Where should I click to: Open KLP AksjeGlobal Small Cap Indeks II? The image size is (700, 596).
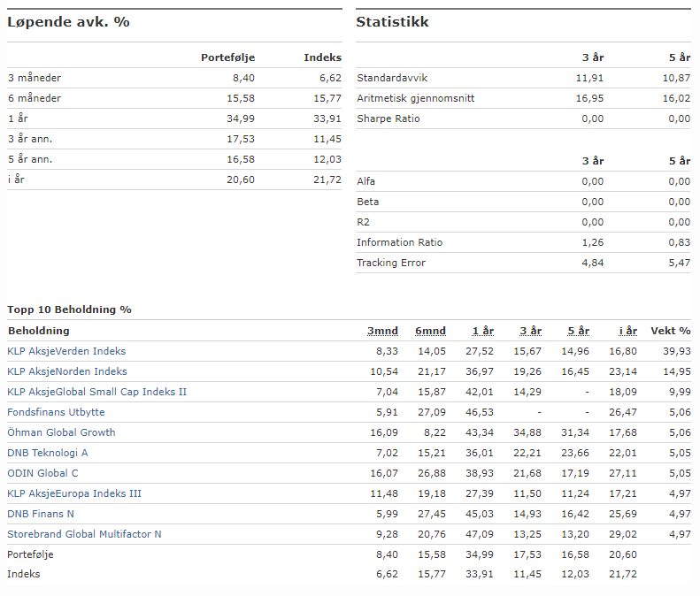(96, 392)
